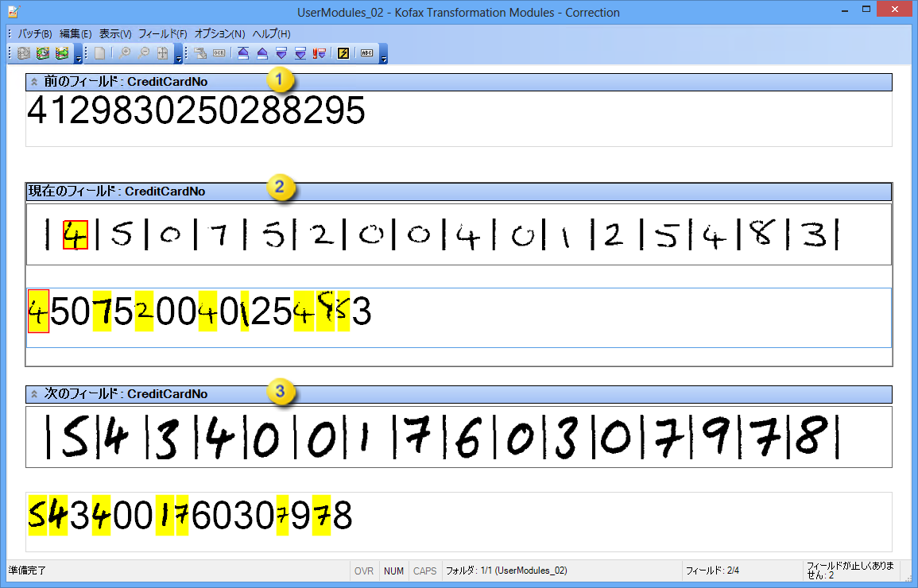Open the toolbar overflow dropdown arrow
918x588 pixels.
pyautogui.click(x=385, y=56)
